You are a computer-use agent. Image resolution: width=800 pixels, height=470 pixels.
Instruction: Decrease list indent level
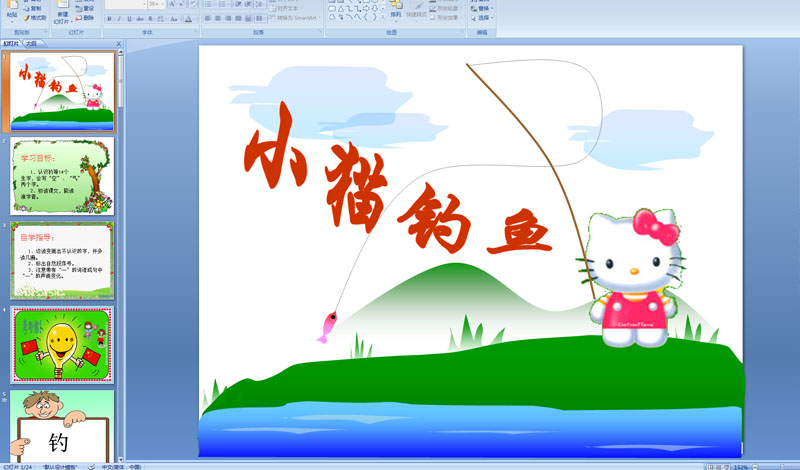(x=239, y=4)
